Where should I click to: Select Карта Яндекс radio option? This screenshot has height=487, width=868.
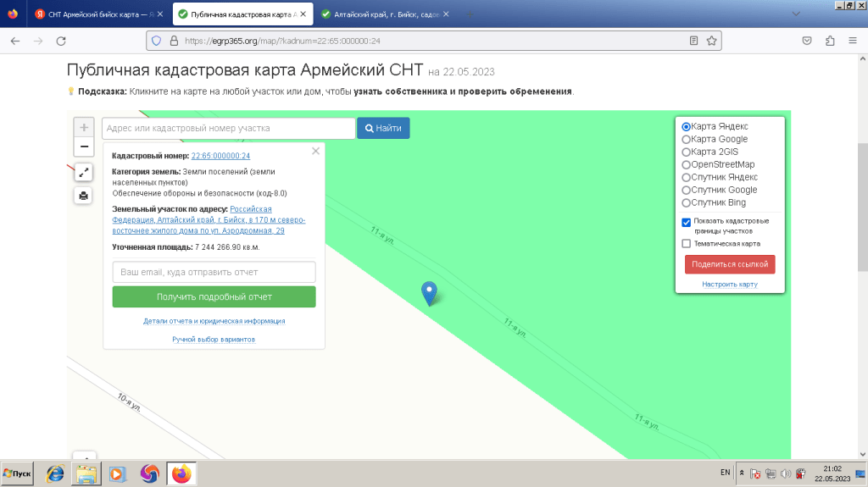tap(686, 127)
